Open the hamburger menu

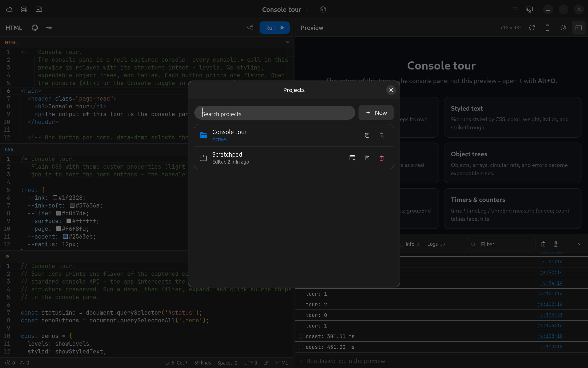pyautogui.click(x=515, y=9)
